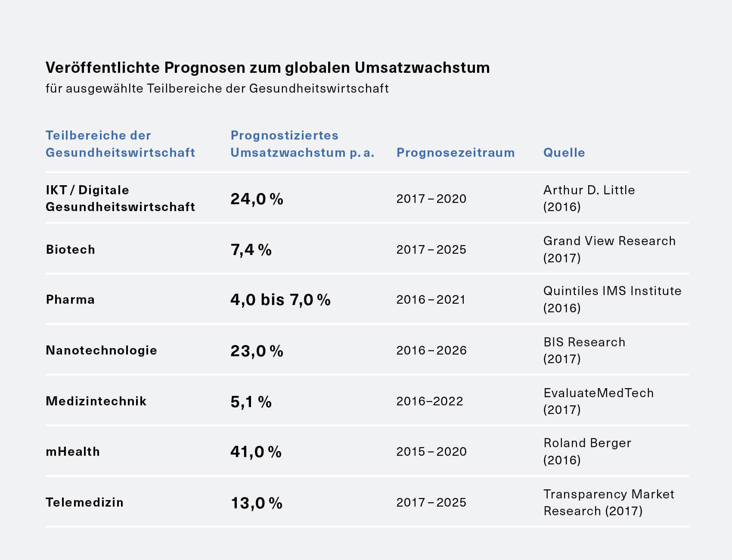The width and height of the screenshot is (732, 560).
Task: Click the 'BIS Research (2017)' source
Action: (x=584, y=350)
